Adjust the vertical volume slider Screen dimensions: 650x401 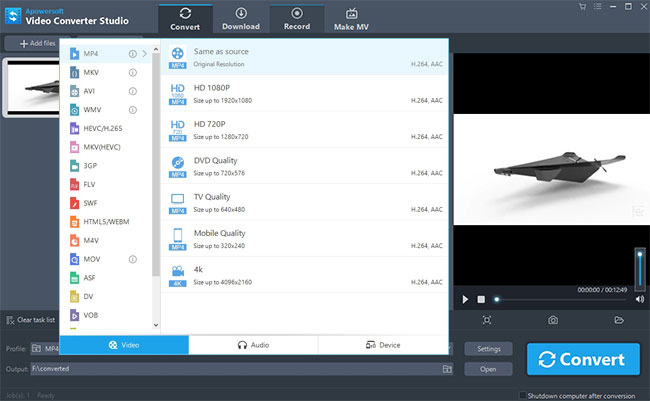click(x=640, y=269)
